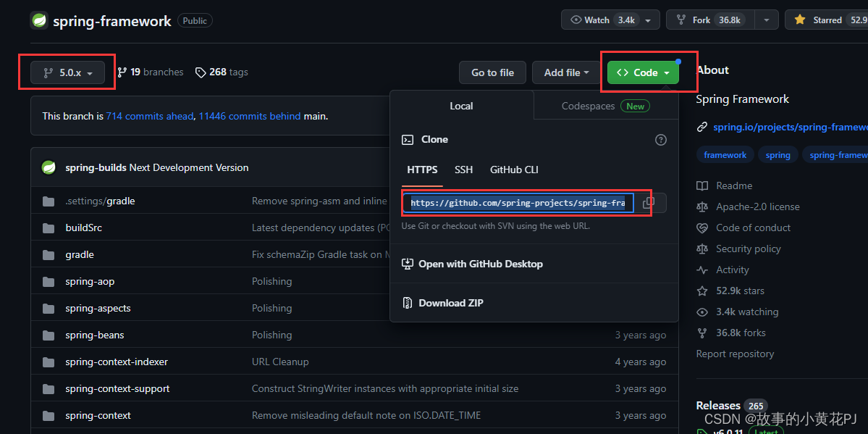Image resolution: width=868 pixels, height=434 pixels.
Task: Click the tag icon beside 268 tags
Action: click(x=201, y=72)
